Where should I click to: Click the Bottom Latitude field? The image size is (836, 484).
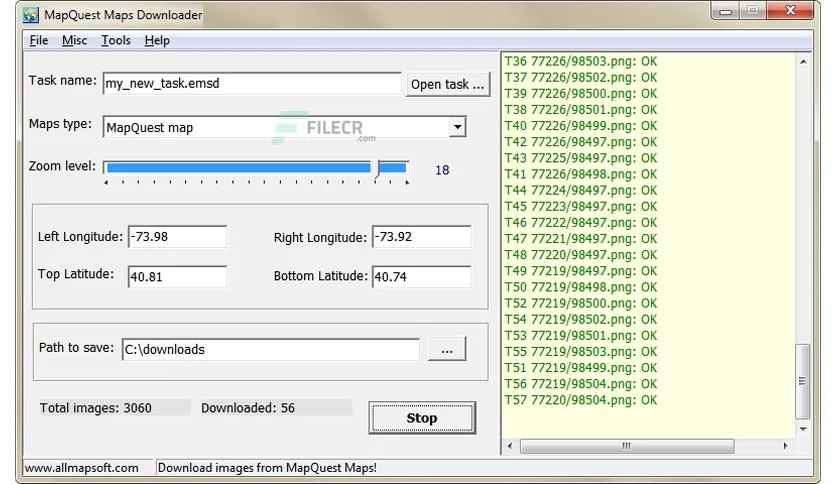click(x=421, y=277)
